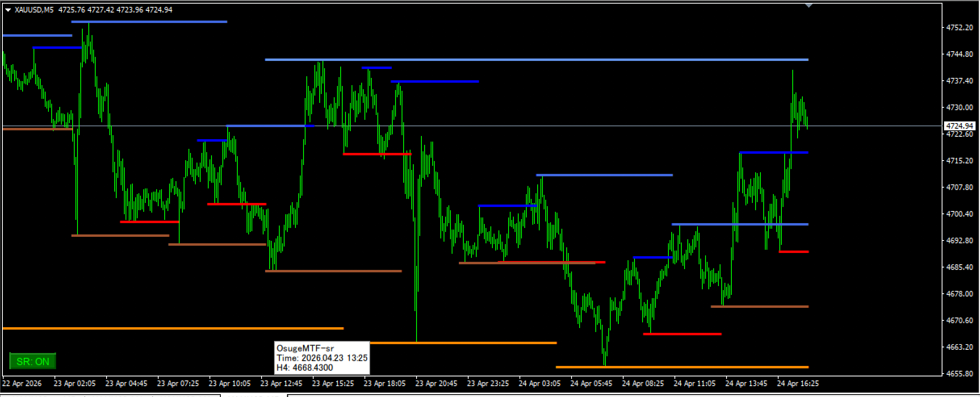Click tooltip line H4: 4668.4300
This screenshot has height=397, width=980.
coord(305,368)
